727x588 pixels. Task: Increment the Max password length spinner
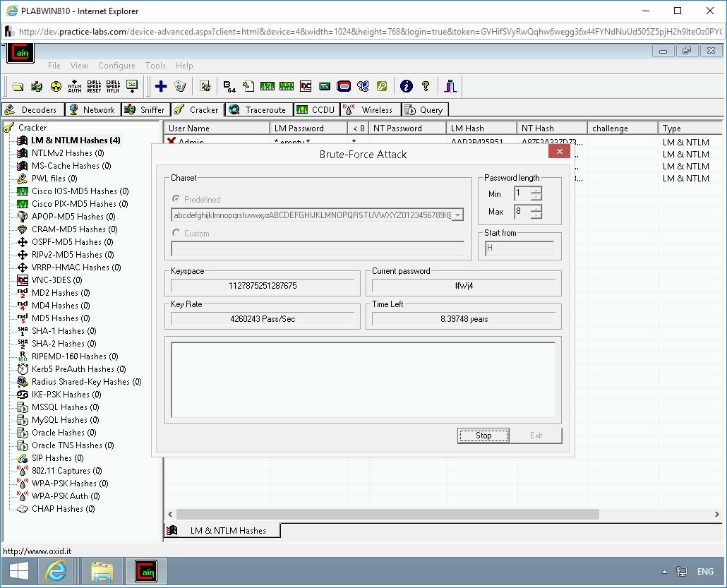(536, 208)
